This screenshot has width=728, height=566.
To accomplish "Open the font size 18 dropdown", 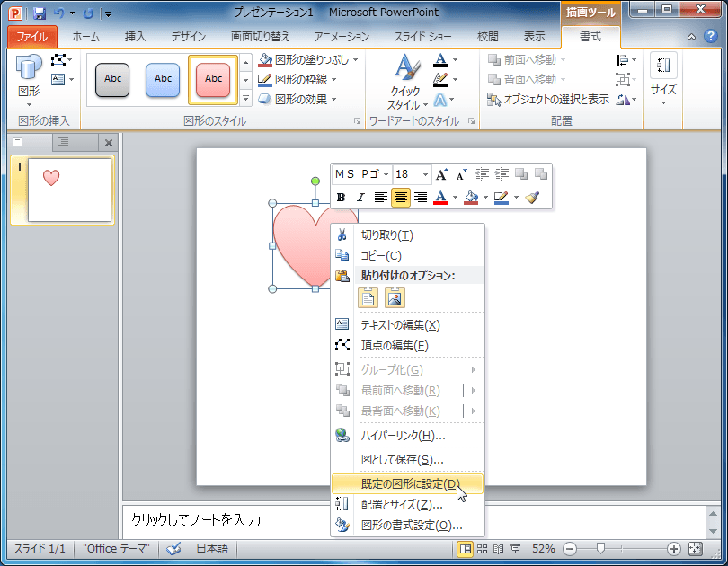I will point(425,174).
